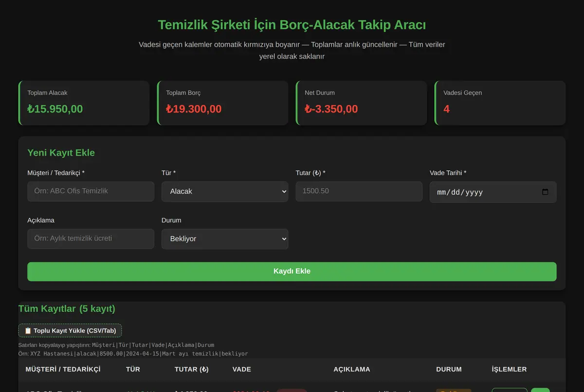The height and width of the screenshot is (392, 584).
Task: Focus the Müşteri / Tedarikçi input field
Action: (91, 191)
